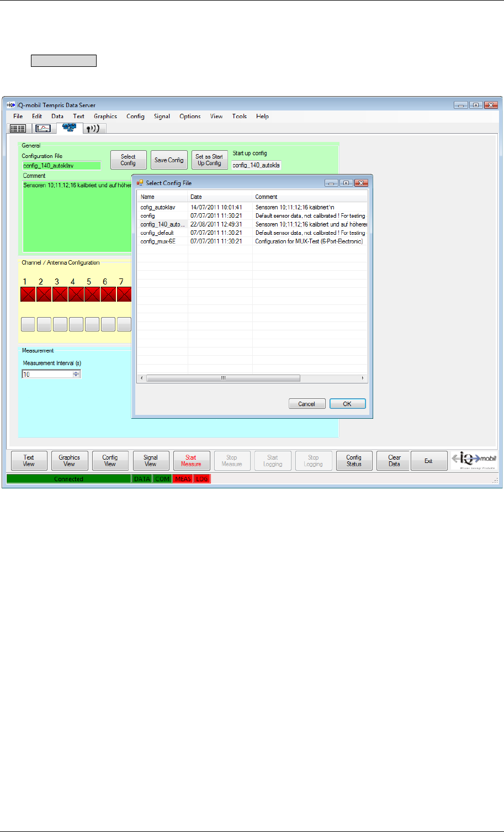
Task: Switch to the table text view tab icon
Action: click(18, 128)
